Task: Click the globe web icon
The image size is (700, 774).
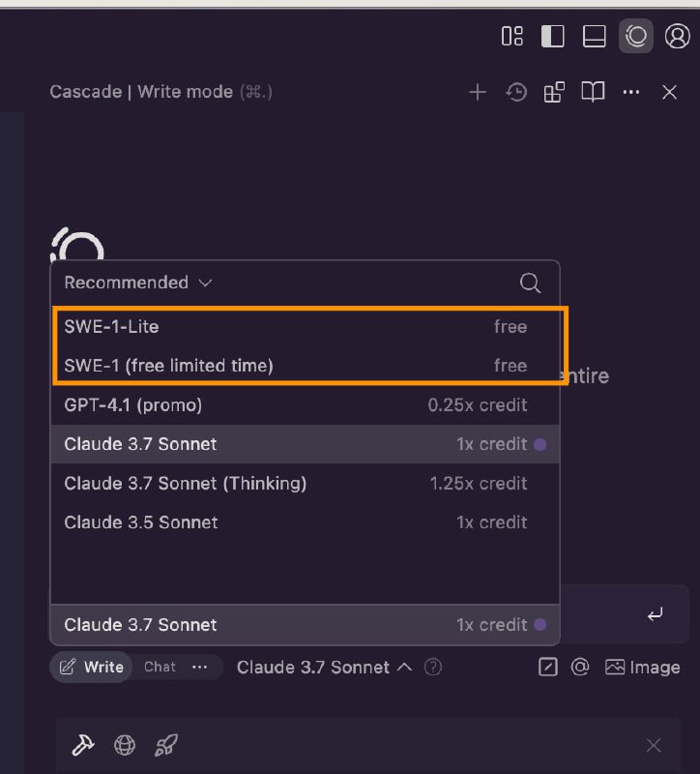Action: pyautogui.click(x=125, y=745)
